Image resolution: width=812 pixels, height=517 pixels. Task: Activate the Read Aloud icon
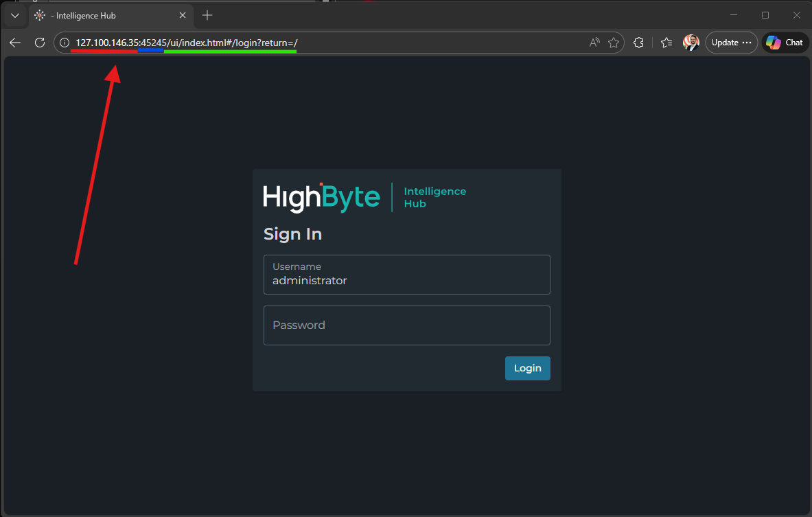coord(594,43)
